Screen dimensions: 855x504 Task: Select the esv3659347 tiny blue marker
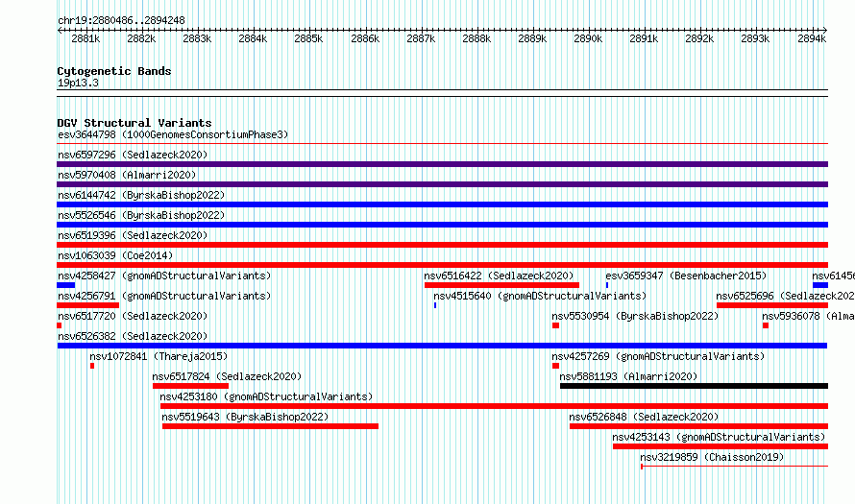click(607, 285)
